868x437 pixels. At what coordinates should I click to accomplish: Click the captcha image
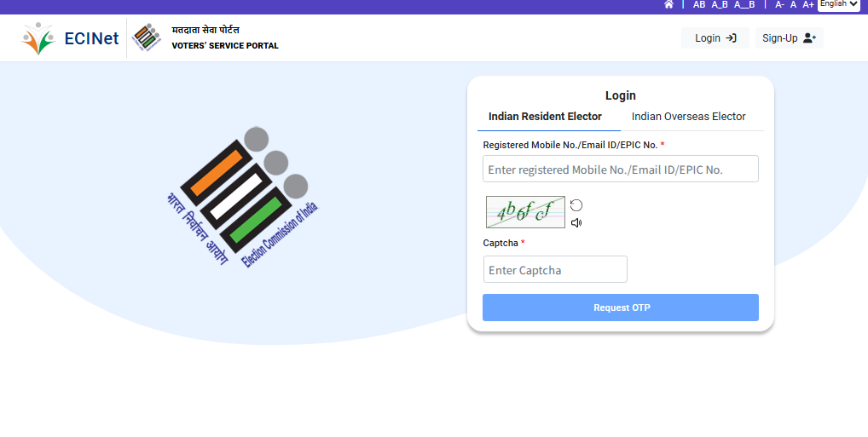[525, 212]
